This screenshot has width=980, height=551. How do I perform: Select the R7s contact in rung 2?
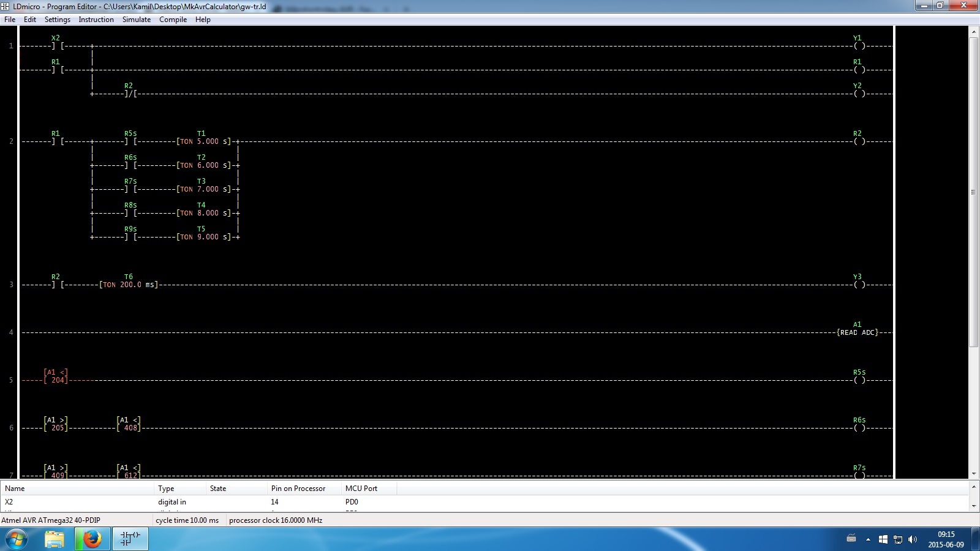130,186
